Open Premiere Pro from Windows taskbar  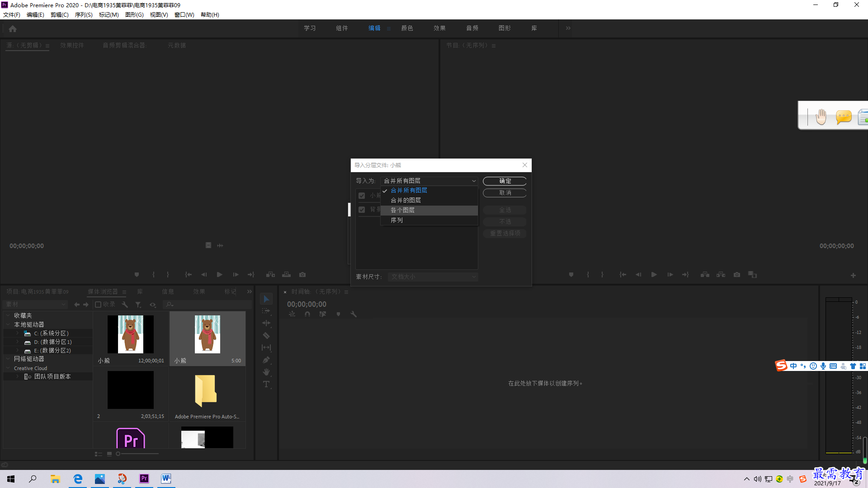point(144,479)
